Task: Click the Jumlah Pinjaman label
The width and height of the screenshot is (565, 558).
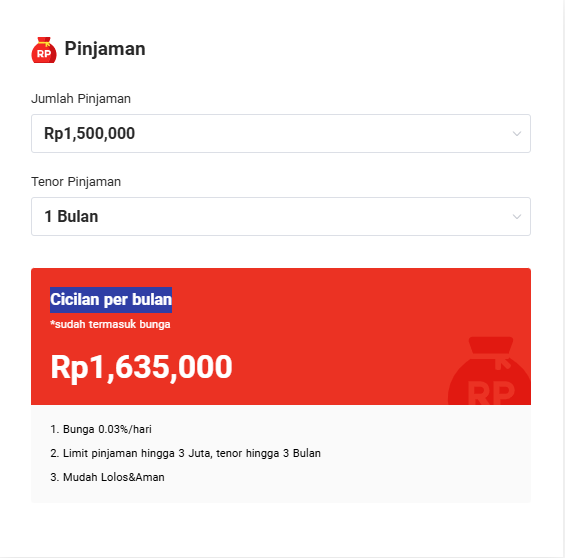Action: [x=81, y=99]
